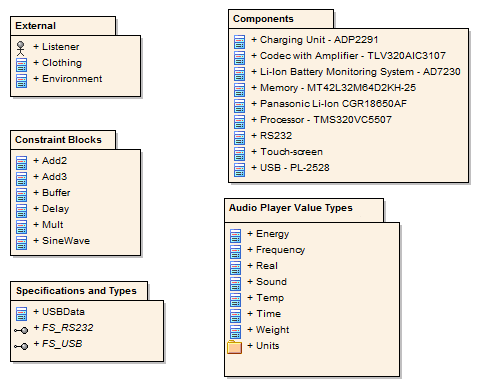478x387 pixels.
Task: Select the Frequency value type entry
Action: coord(276,250)
